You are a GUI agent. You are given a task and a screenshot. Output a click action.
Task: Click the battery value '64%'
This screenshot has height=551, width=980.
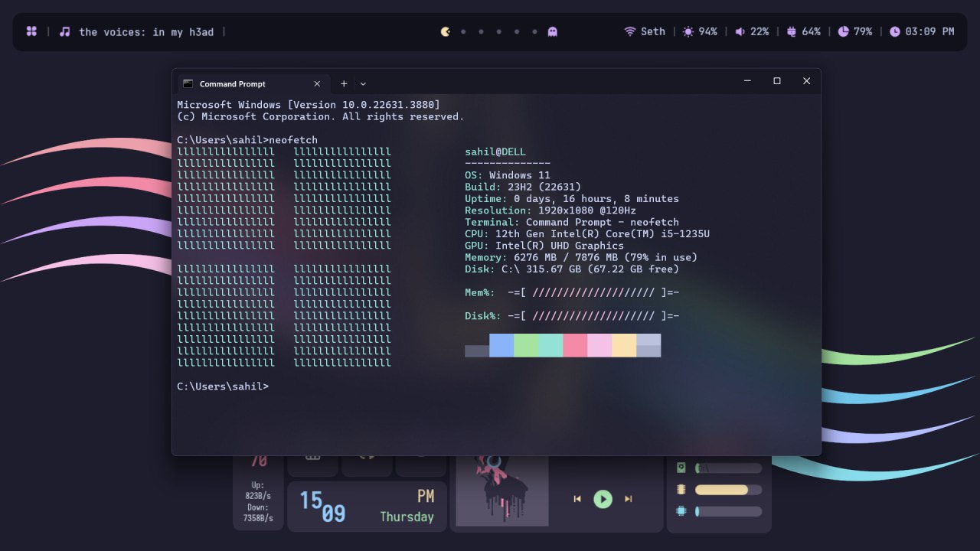(x=812, y=31)
